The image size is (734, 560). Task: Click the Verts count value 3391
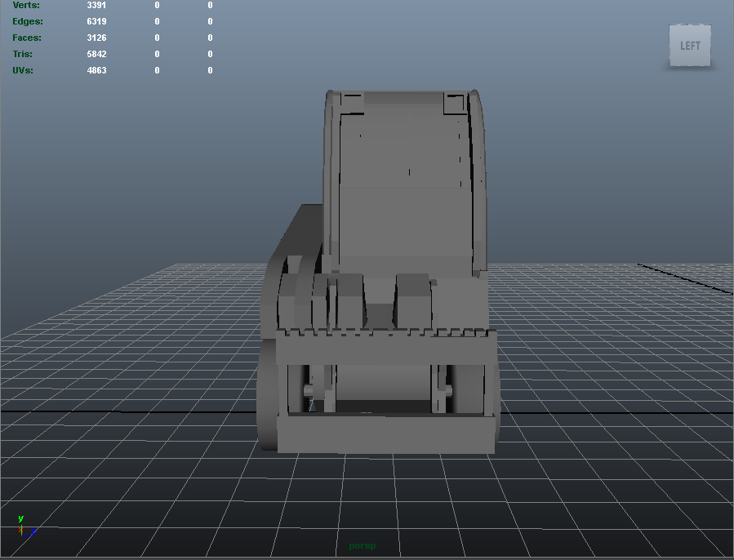tap(96, 5)
